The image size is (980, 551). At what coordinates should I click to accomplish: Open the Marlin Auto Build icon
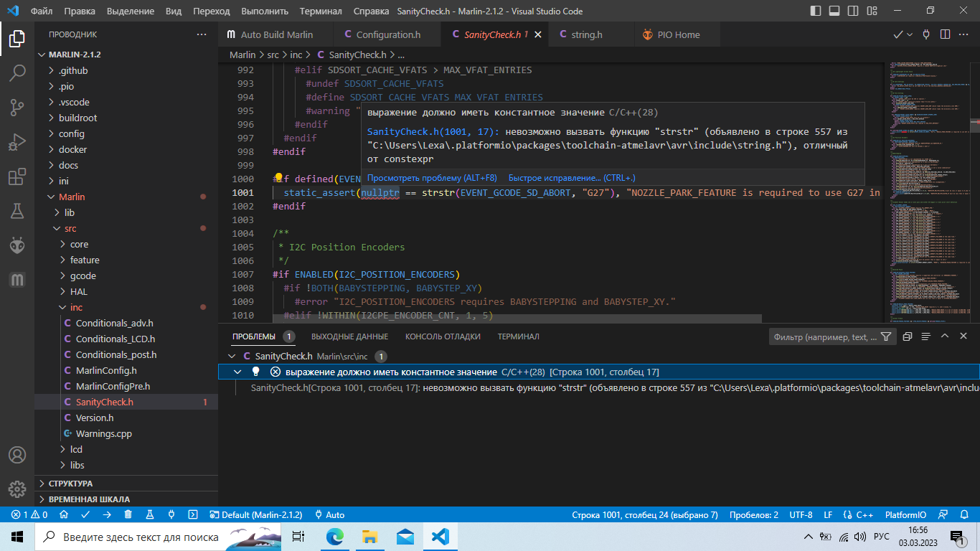(x=17, y=280)
